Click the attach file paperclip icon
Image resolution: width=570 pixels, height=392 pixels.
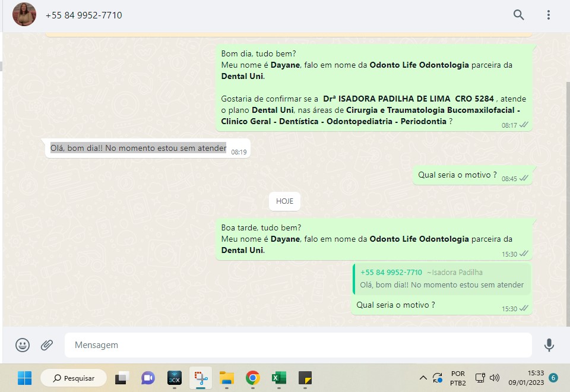click(47, 345)
